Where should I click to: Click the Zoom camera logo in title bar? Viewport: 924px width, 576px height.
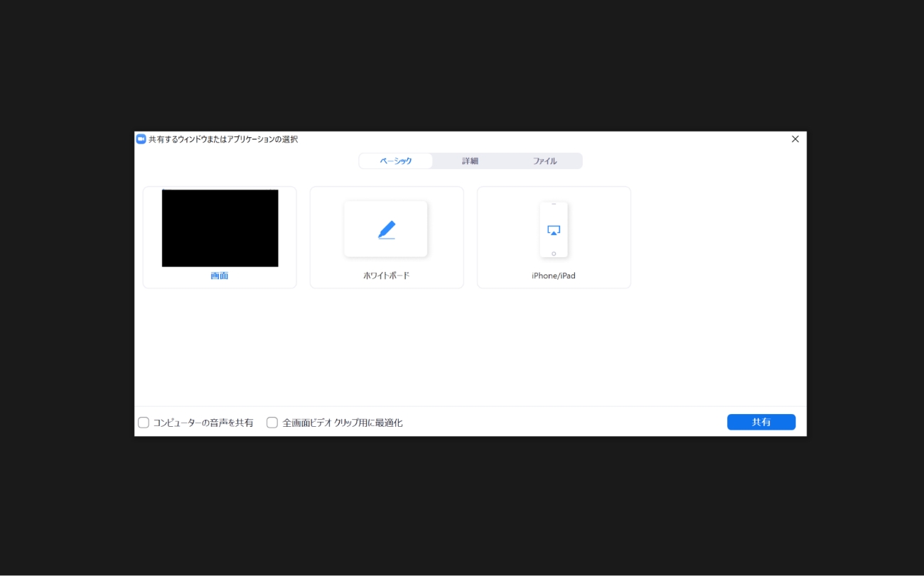[x=141, y=139]
